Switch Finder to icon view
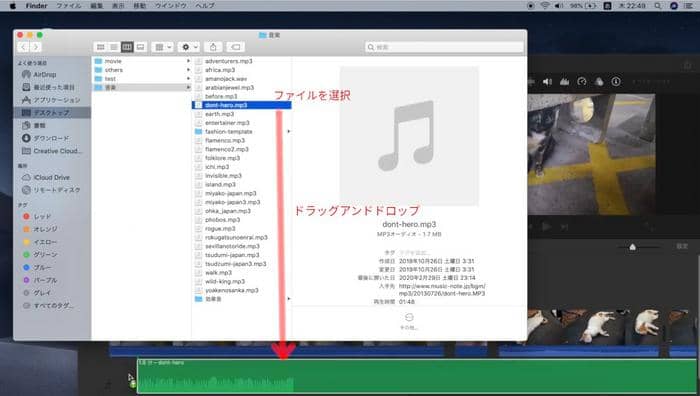Viewport: 700px width, 396px height. tap(100, 47)
